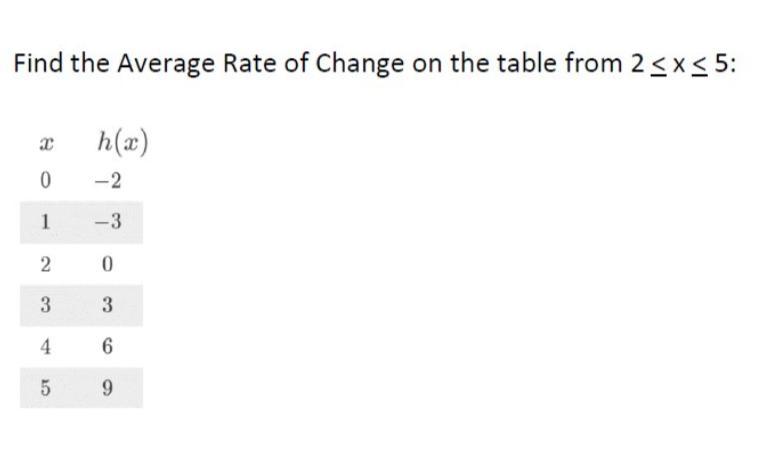This screenshot has height=459, width=772.
Task: Select the x value 0 table cell
Action: point(45,182)
